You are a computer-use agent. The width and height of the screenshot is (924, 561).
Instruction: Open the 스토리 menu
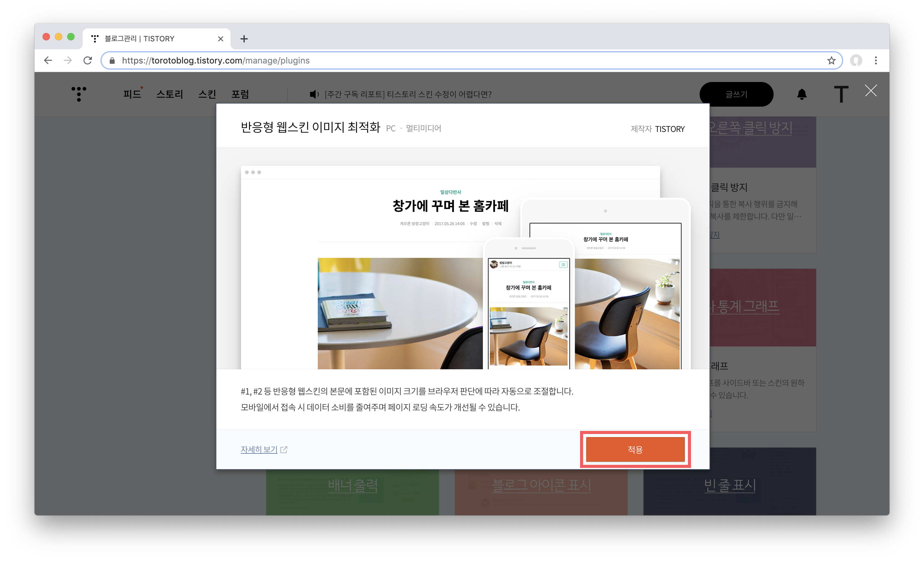(x=170, y=94)
